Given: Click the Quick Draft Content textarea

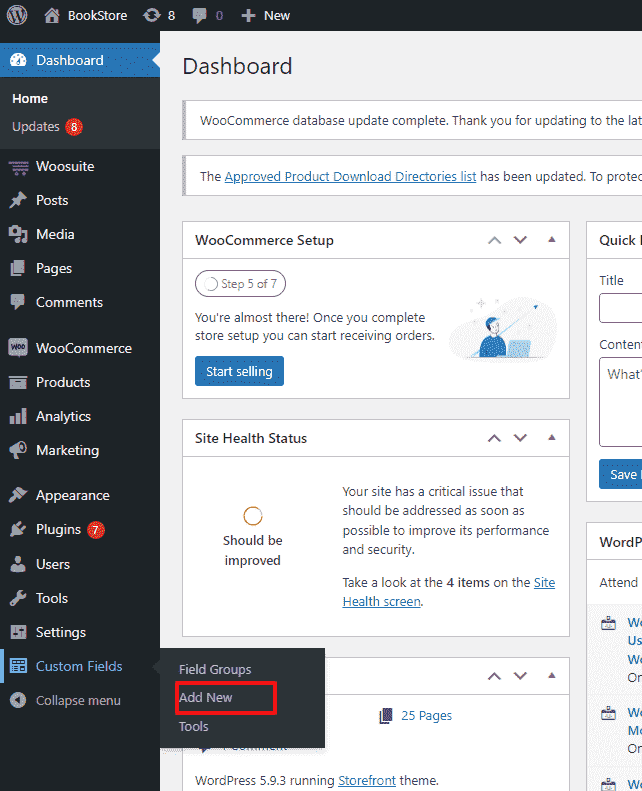Looking at the screenshot, I should [620, 402].
